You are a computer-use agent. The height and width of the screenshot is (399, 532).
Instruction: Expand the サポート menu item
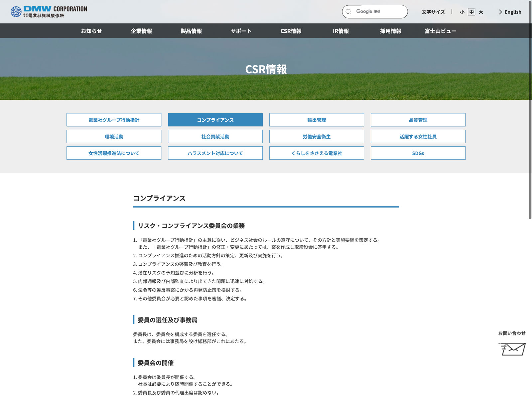[241, 31]
